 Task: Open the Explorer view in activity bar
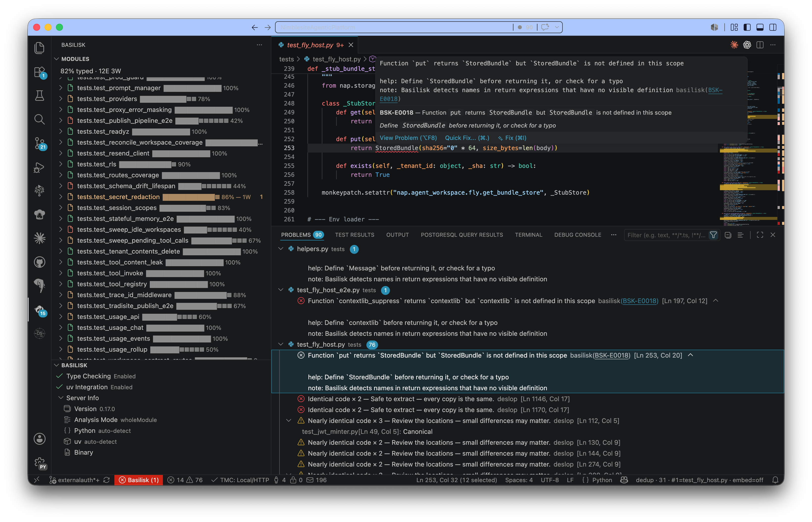pos(39,48)
